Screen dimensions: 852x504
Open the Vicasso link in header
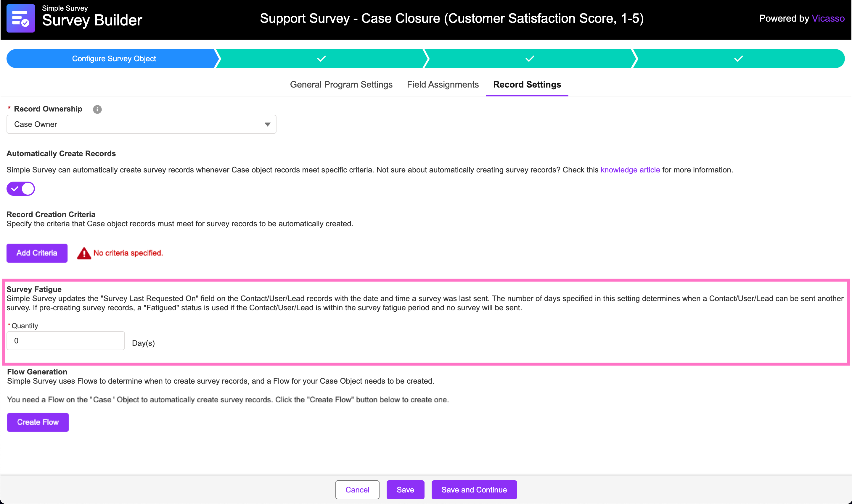(828, 18)
